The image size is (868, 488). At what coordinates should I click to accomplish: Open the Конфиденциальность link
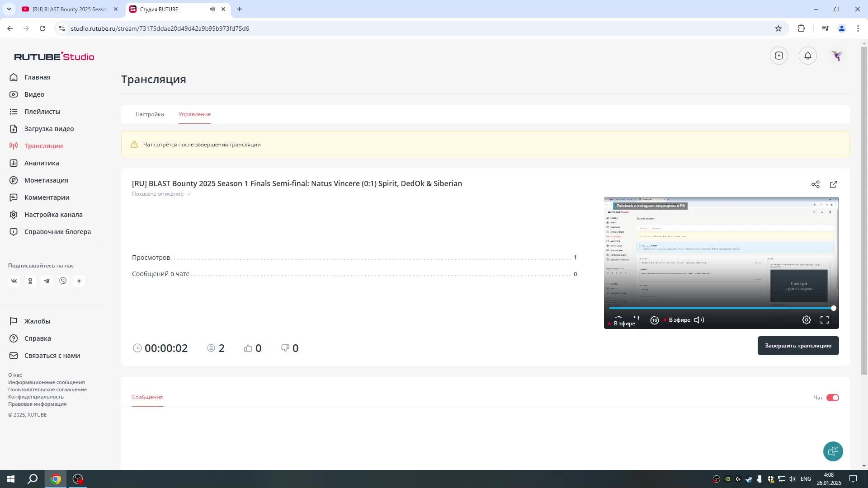(36, 397)
